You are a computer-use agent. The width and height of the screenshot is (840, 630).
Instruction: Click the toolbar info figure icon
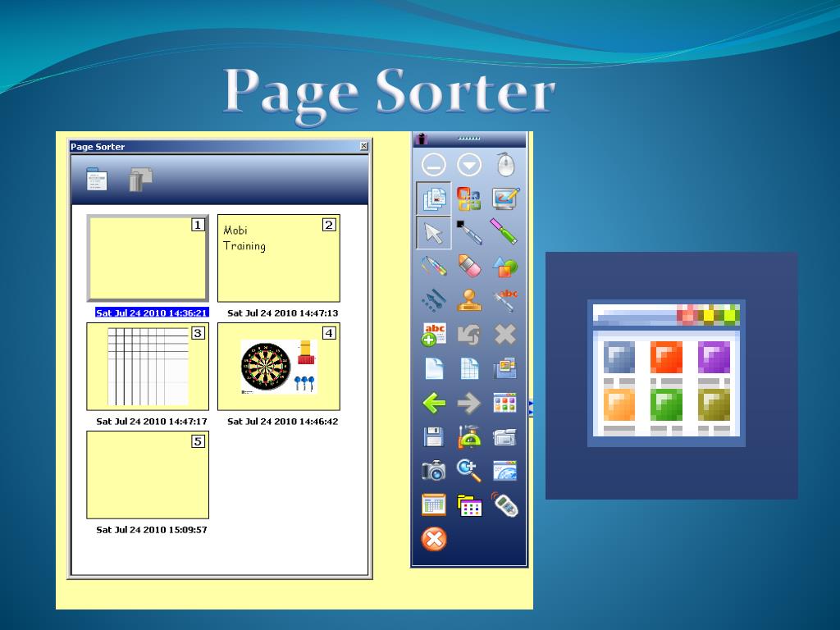coord(422,139)
